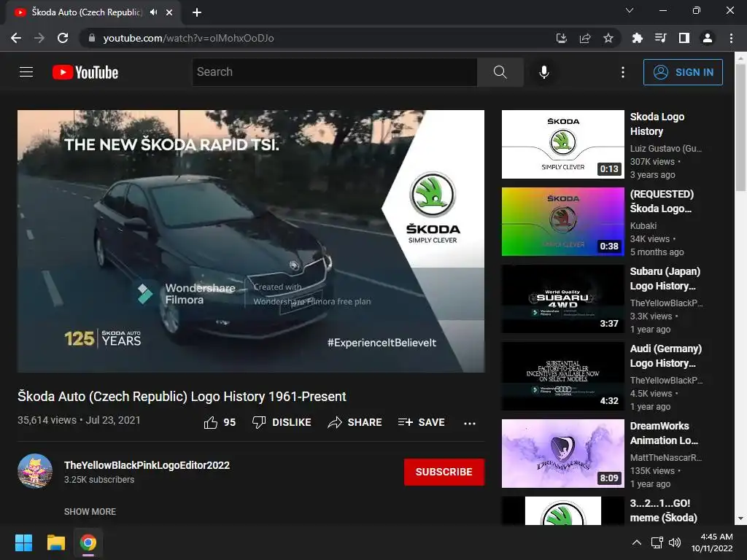Click the Škoda video player
The width and height of the screenshot is (747, 560).
coord(251,241)
